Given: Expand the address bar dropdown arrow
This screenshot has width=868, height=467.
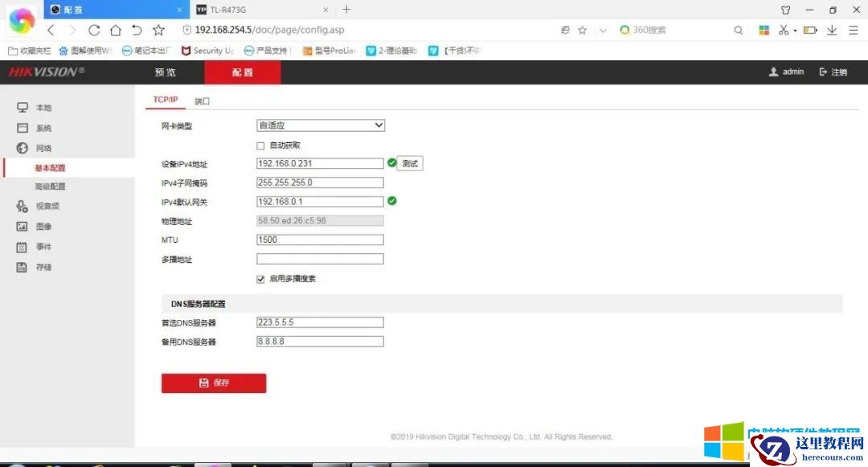Looking at the screenshot, I should [603, 29].
